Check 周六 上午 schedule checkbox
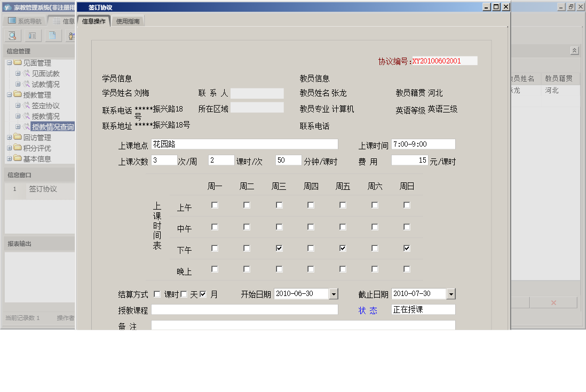This screenshot has height=392, width=586. tap(375, 205)
